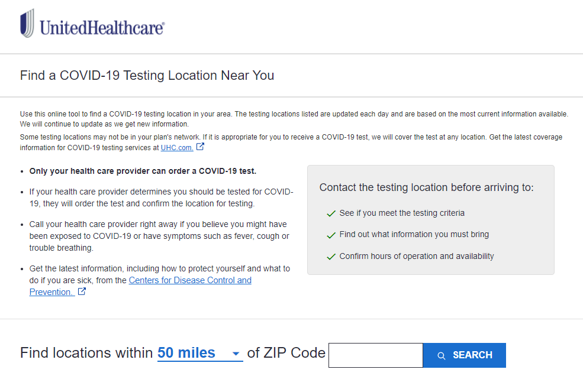Click checkmark beside information you must bring
This screenshot has width=583, height=392.
[x=331, y=235]
